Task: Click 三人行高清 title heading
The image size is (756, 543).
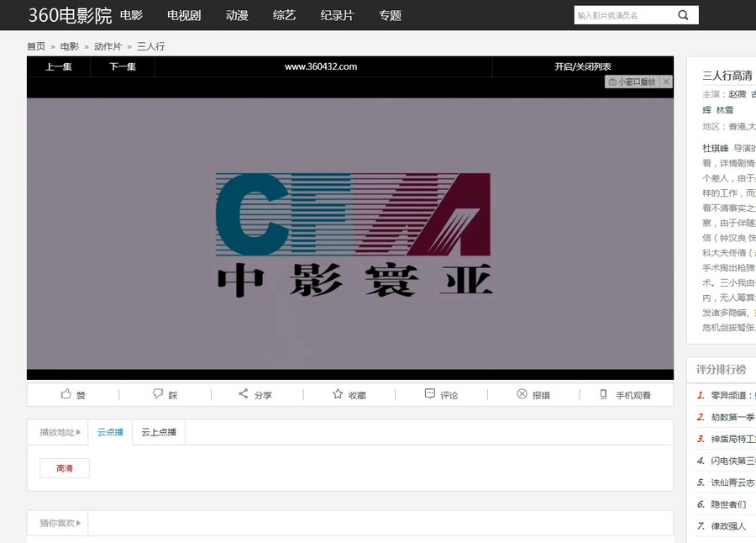Action: [727, 76]
